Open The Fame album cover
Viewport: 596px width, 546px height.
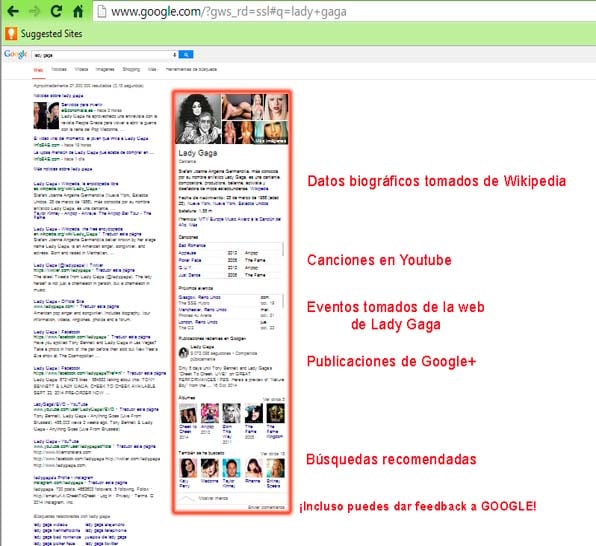coord(254,413)
